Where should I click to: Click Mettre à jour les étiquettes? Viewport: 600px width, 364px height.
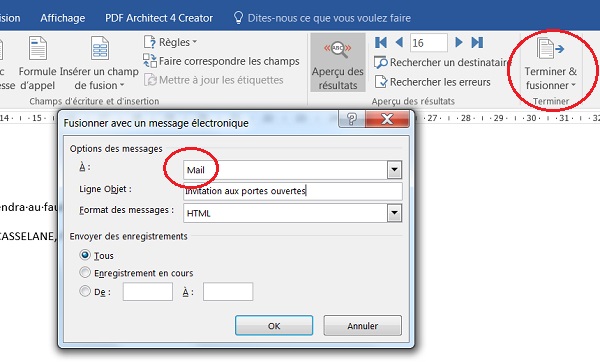[x=214, y=80]
